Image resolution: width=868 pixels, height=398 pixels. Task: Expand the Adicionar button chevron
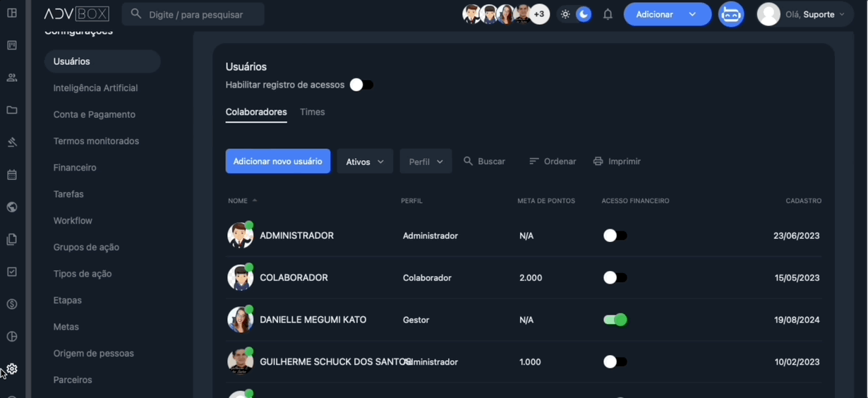pos(692,14)
